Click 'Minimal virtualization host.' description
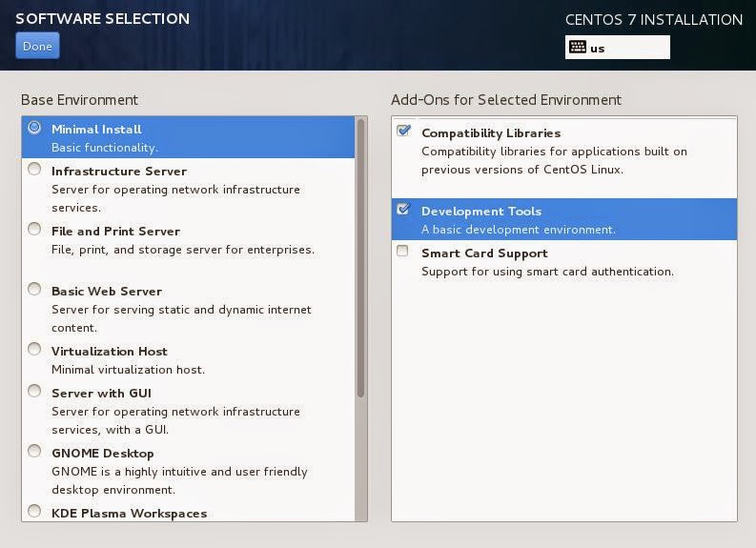This screenshot has height=548, width=756. [x=129, y=370]
